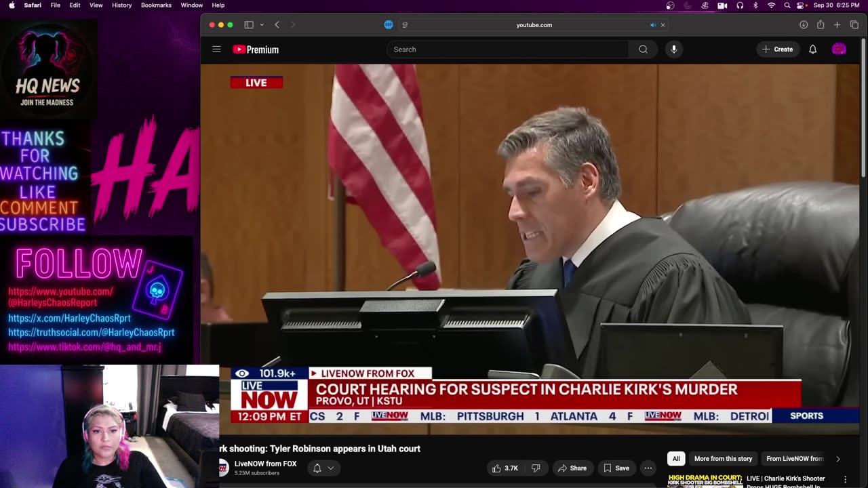This screenshot has height=488, width=868.
Task: Share the video
Action: [572, 468]
